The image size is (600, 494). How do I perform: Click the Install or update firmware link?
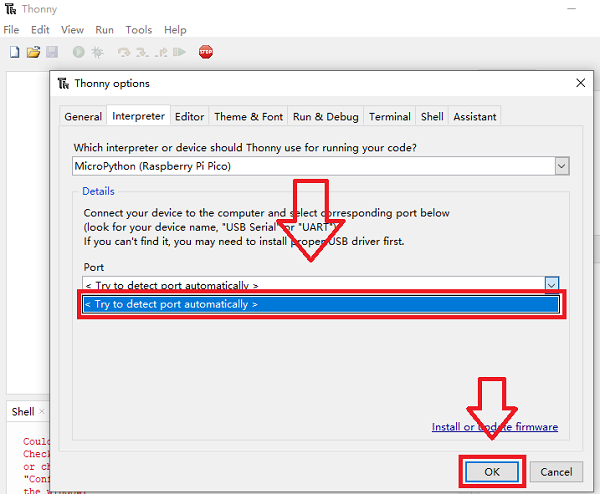495,427
